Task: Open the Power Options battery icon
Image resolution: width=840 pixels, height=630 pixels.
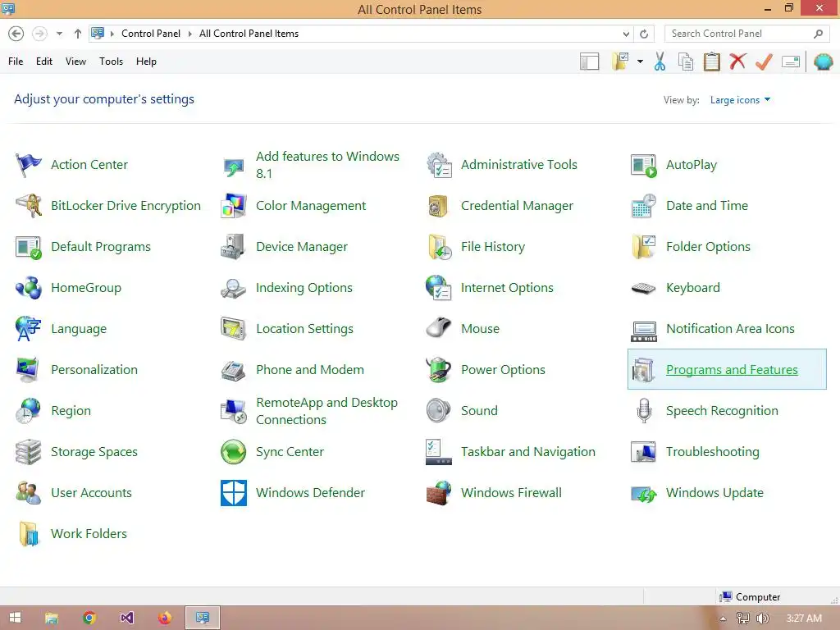Action: 439,370
